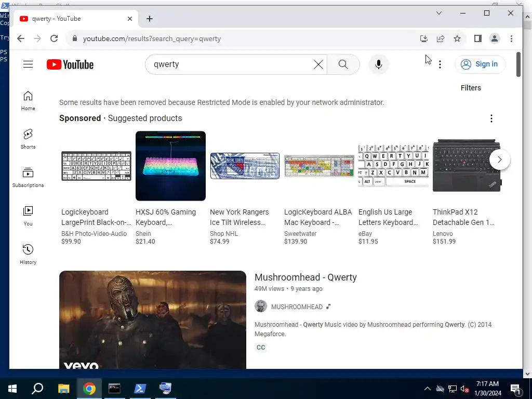Click the CC closed captions badge

tap(261, 348)
